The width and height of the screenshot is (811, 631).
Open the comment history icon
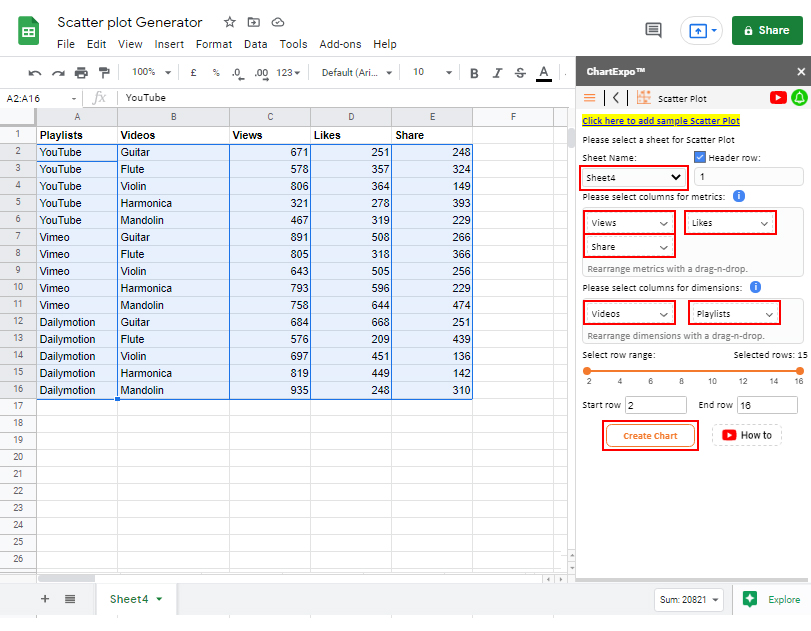tap(653, 31)
